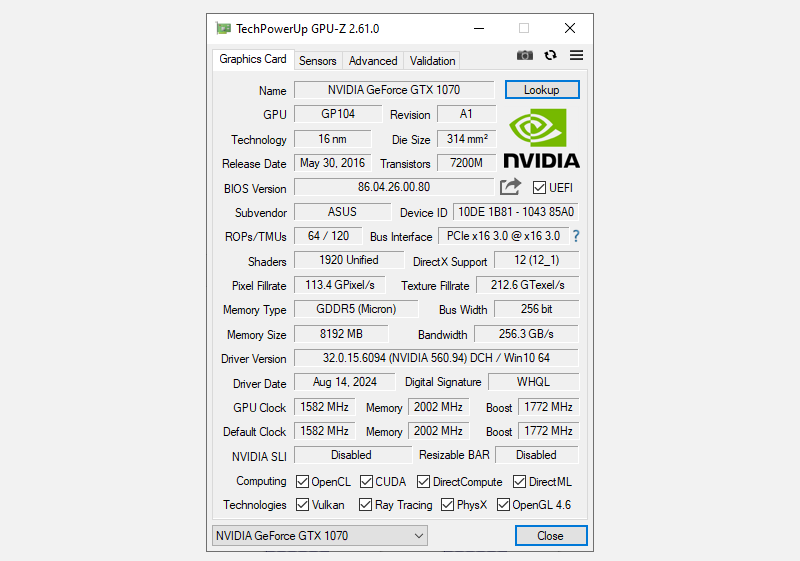The width and height of the screenshot is (800, 561).
Task: Toggle the PhysX checkbox
Action: point(448,505)
